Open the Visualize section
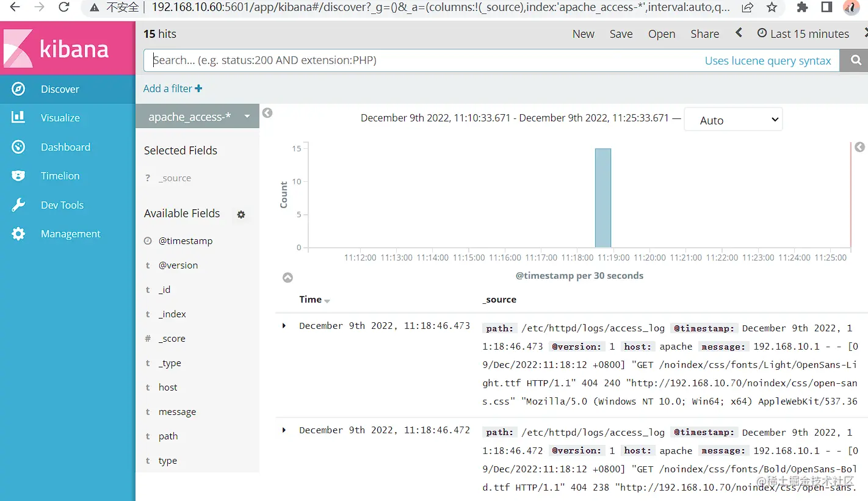The image size is (868, 501). pyautogui.click(x=59, y=117)
